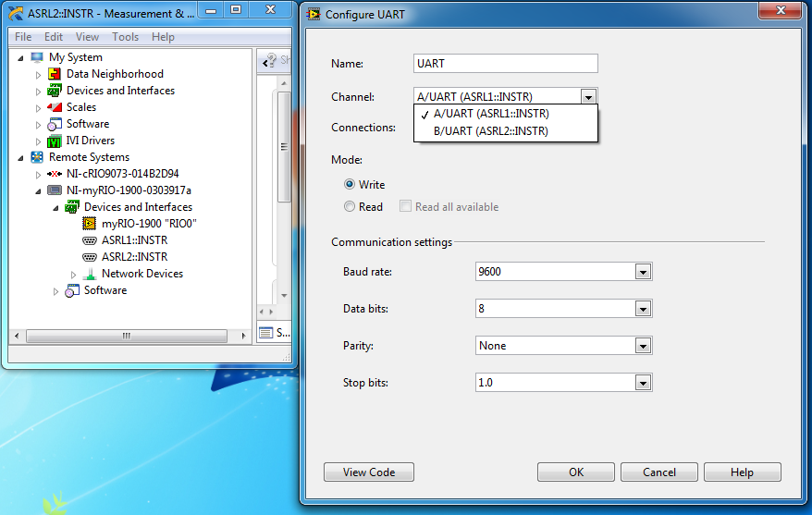Image resolution: width=812 pixels, height=515 pixels.
Task: Click the myRIO-1900 RIO0 icon
Action: pyautogui.click(x=89, y=224)
